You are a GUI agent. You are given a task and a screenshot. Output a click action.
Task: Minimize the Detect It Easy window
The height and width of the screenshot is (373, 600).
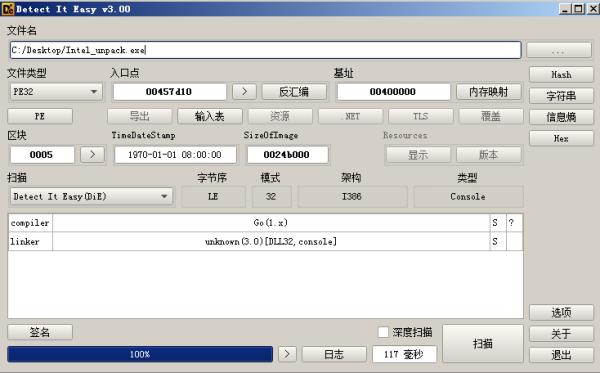click(x=565, y=9)
